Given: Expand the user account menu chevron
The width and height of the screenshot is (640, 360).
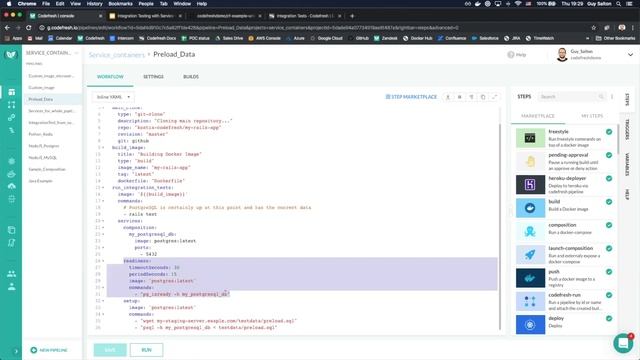Looking at the screenshot, I should coord(630,55).
